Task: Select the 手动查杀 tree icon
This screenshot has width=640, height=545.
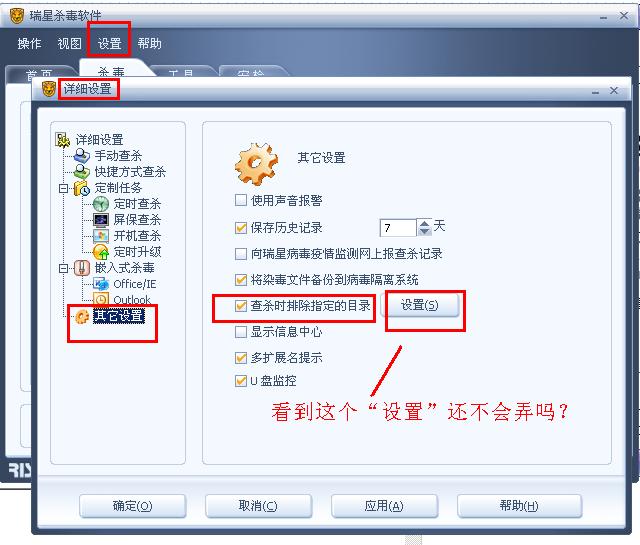Action: (82, 156)
